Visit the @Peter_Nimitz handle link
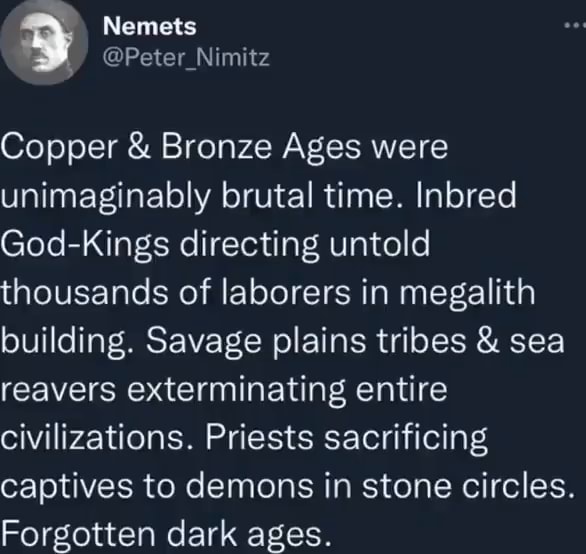Viewport: 586px width, 554px height. tap(186, 58)
